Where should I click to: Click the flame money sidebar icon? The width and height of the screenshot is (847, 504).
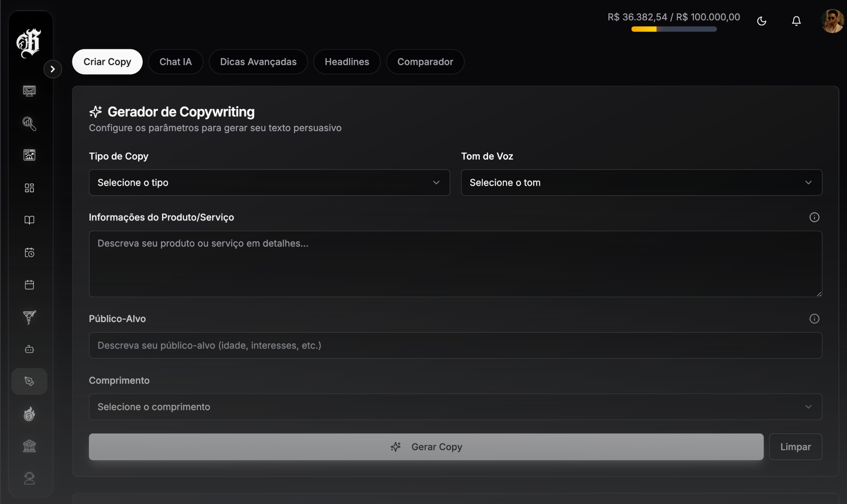(x=29, y=414)
